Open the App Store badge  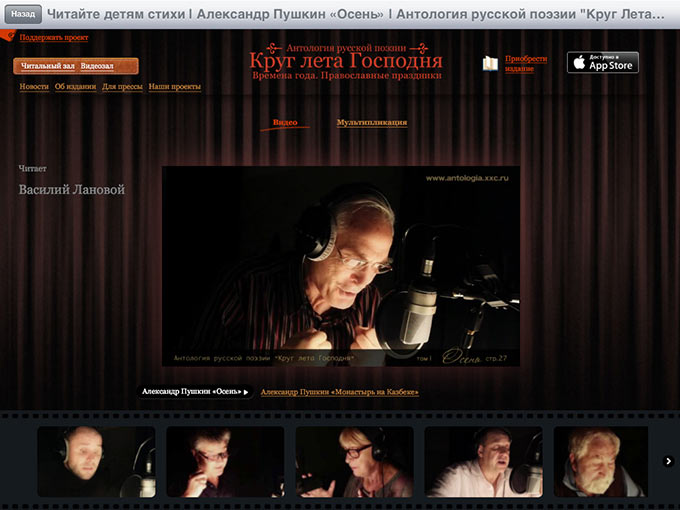point(603,62)
